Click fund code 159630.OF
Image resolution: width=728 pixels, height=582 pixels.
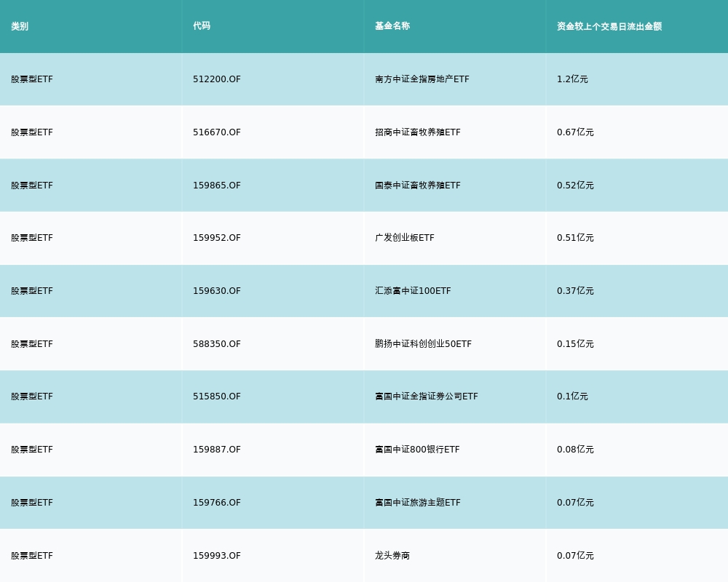point(217,291)
